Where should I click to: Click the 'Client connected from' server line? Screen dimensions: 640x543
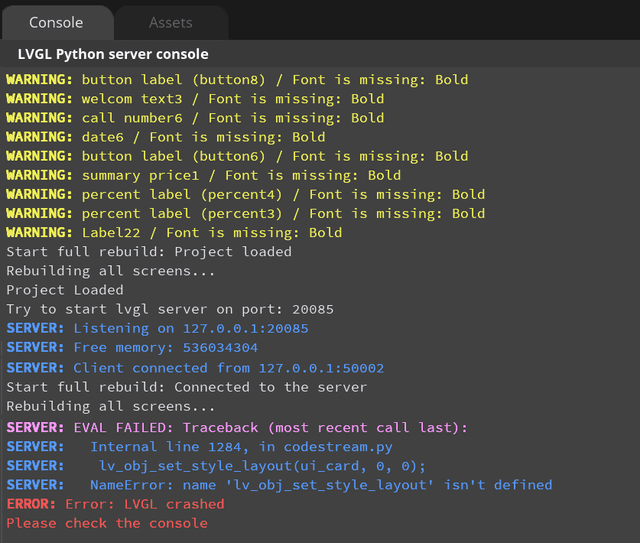click(x=195, y=366)
